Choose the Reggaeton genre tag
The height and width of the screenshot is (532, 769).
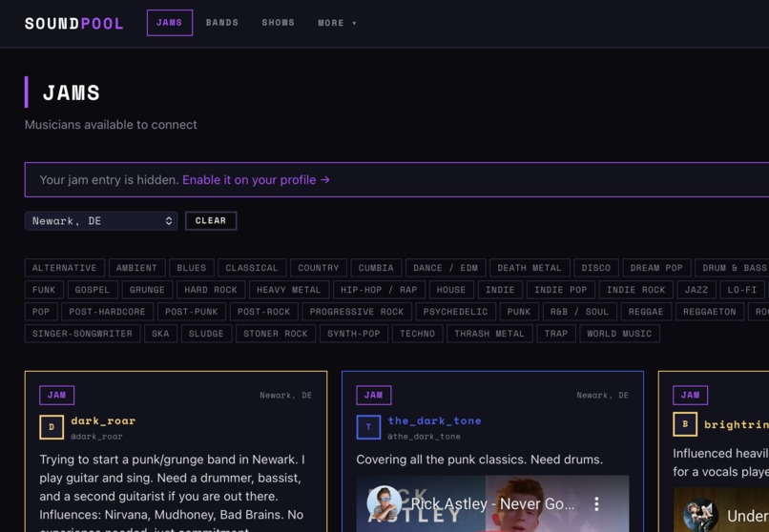coord(710,312)
